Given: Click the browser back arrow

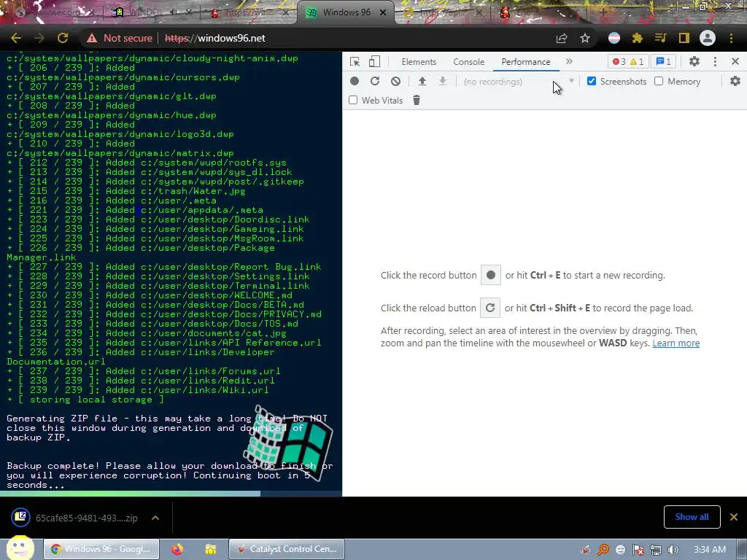Looking at the screenshot, I should [x=16, y=38].
